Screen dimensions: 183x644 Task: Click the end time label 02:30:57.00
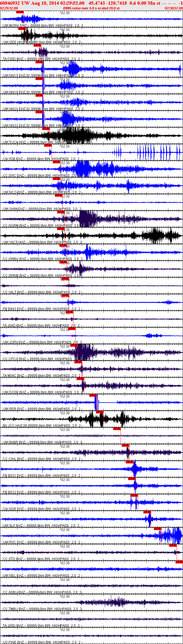pyautogui.click(x=174, y=8)
